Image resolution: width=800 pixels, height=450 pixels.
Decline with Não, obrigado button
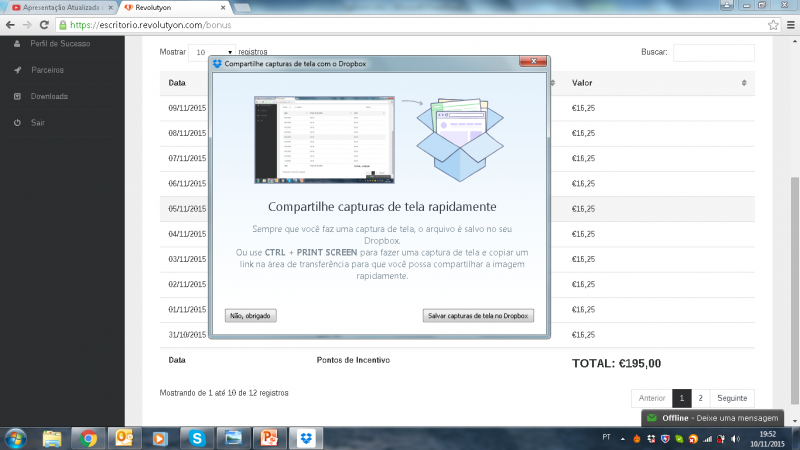pos(251,316)
